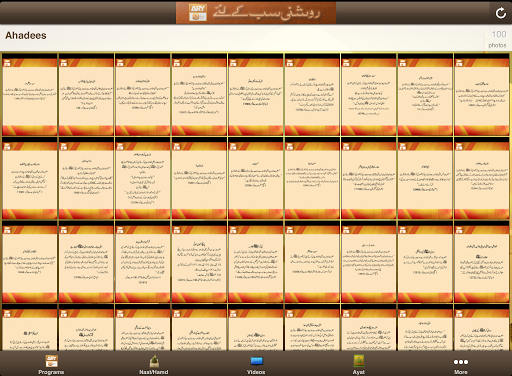Open the Ayat book icon
The image size is (512, 376).
359,361
